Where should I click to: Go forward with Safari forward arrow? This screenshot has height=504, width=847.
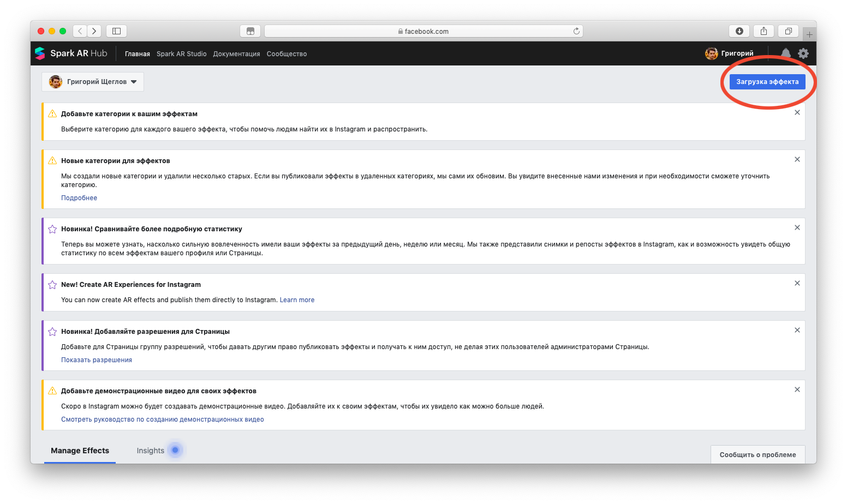coord(94,31)
